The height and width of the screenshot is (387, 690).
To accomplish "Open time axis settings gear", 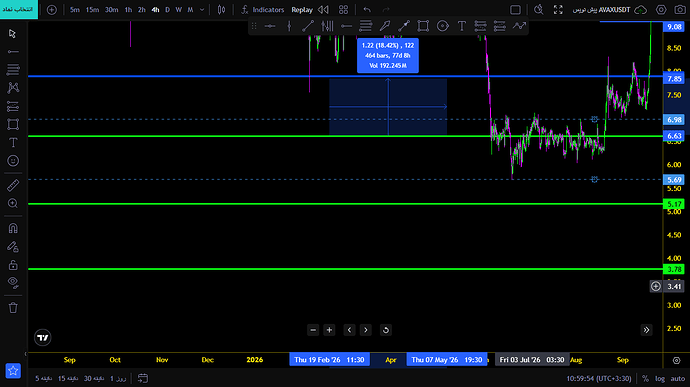I will (676, 360).
